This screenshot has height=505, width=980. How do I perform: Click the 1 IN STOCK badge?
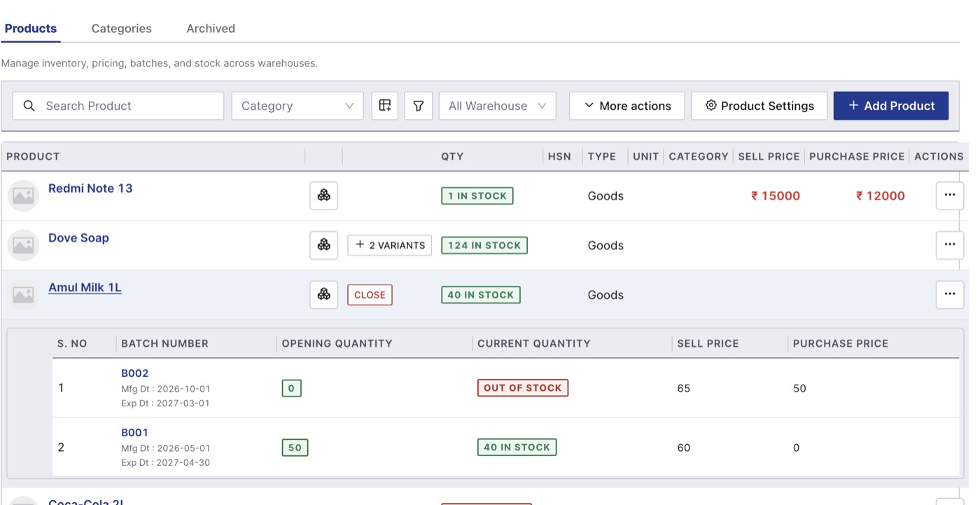(477, 195)
